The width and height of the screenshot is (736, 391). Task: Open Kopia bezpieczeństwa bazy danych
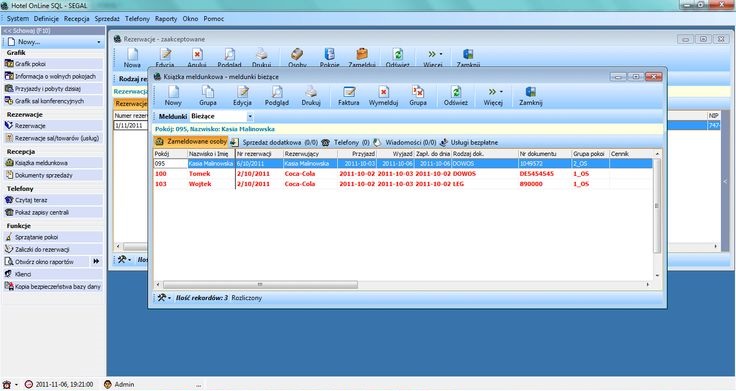[53, 286]
